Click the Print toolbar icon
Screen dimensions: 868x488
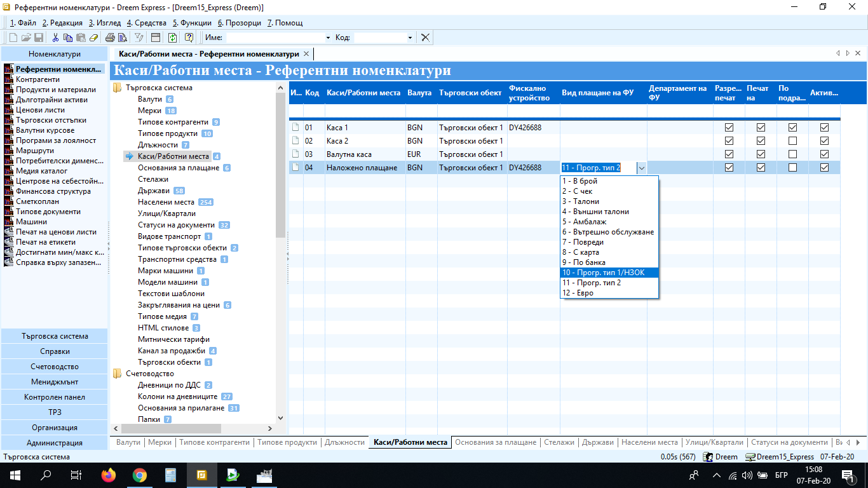110,37
